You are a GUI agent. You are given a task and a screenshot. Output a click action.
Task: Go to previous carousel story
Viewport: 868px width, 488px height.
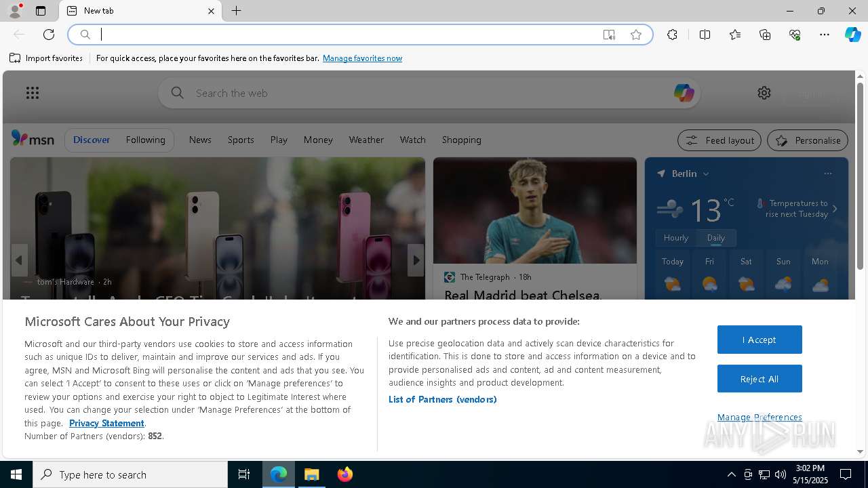click(19, 260)
